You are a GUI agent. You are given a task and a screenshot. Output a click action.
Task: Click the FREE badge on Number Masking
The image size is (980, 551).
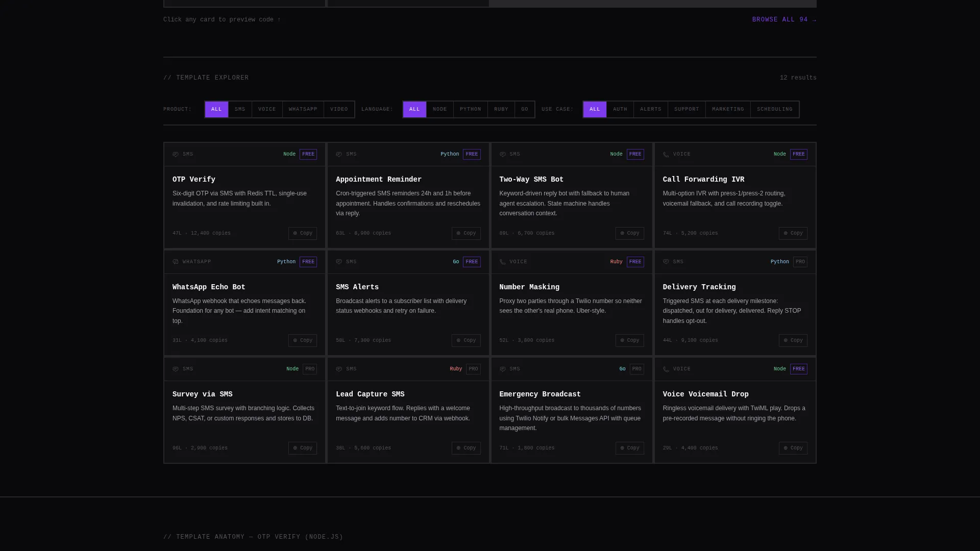(635, 262)
